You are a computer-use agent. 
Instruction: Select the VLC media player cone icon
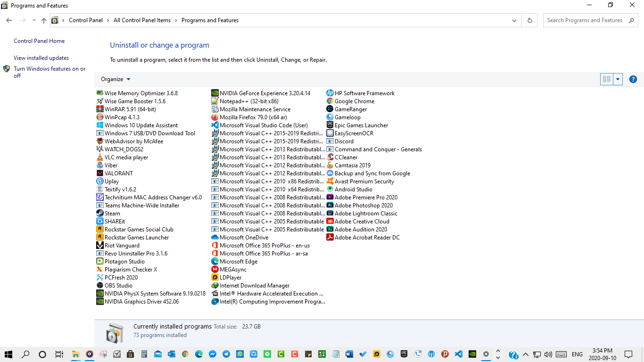point(100,157)
